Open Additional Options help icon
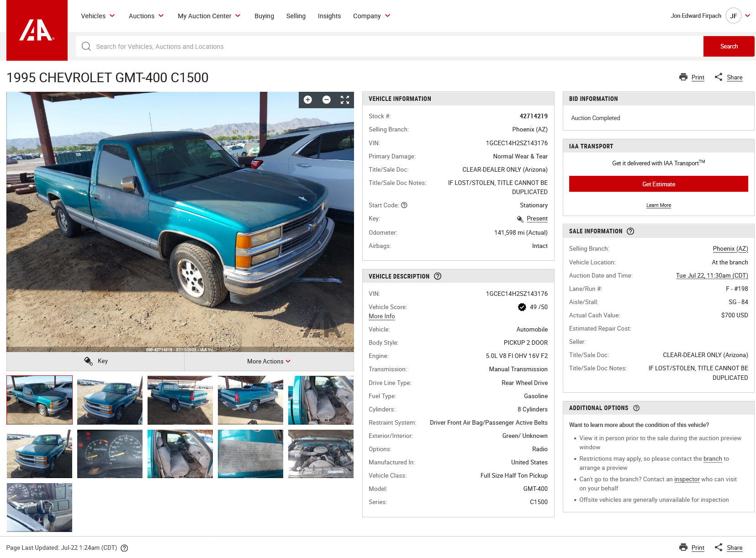The image size is (756, 558). [x=636, y=408]
